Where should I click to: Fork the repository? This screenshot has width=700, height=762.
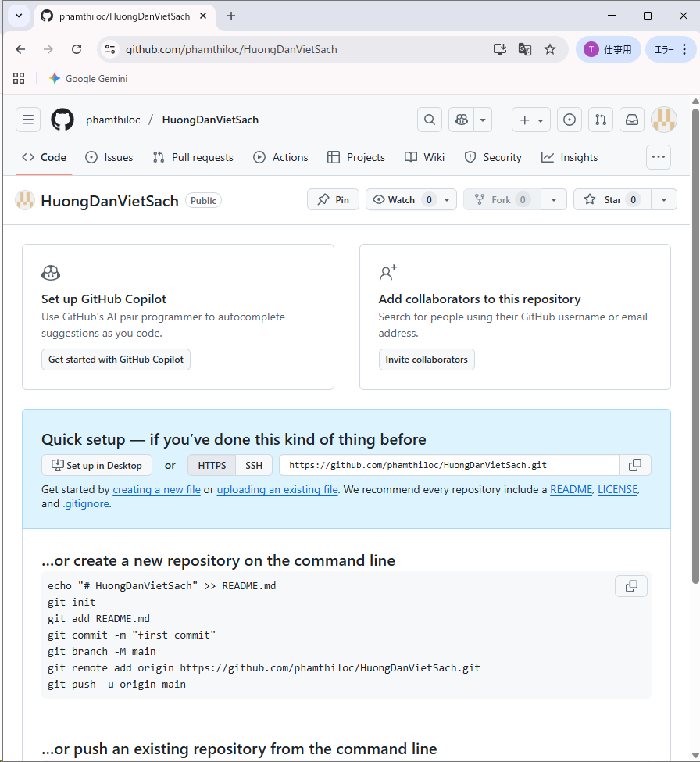502,200
